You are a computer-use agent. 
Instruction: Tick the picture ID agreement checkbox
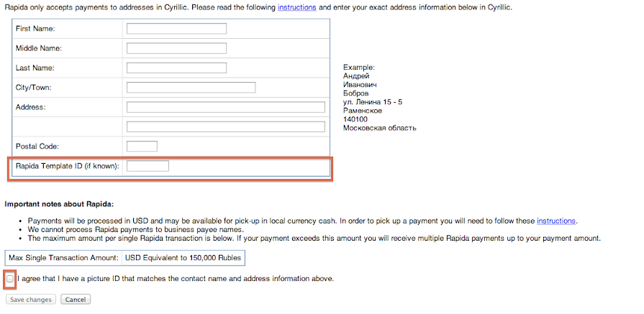point(10,279)
